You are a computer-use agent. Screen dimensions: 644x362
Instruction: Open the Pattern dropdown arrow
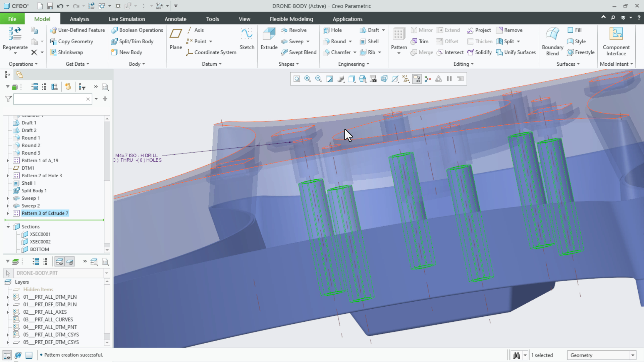point(398,53)
